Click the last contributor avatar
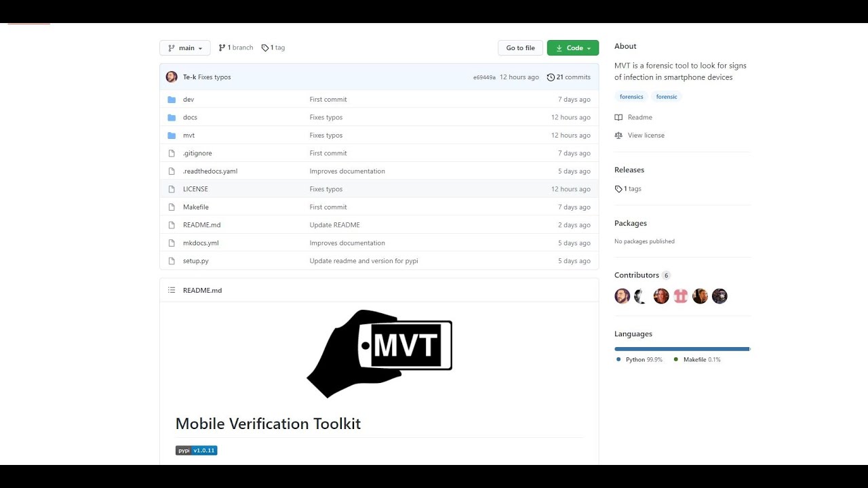 pyautogui.click(x=719, y=296)
